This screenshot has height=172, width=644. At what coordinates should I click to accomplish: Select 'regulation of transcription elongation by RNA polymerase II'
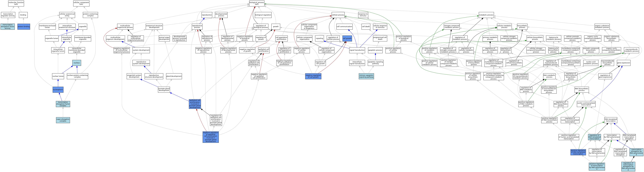coord(628,166)
